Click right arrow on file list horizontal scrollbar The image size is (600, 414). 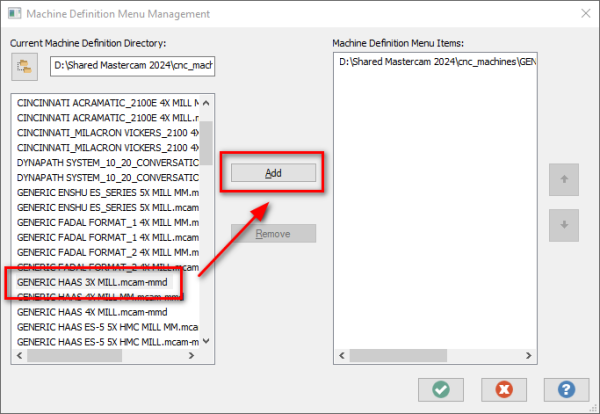(x=191, y=355)
